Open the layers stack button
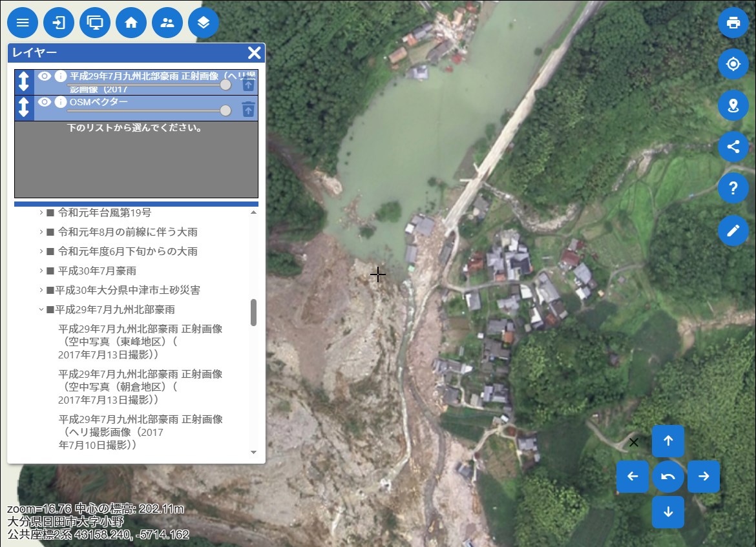The width and height of the screenshot is (756, 547). click(204, 23)
